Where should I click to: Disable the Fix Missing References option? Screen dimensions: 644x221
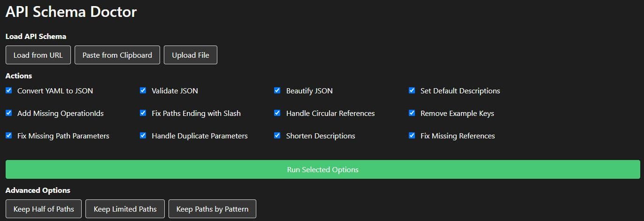[x=412, y=136]
